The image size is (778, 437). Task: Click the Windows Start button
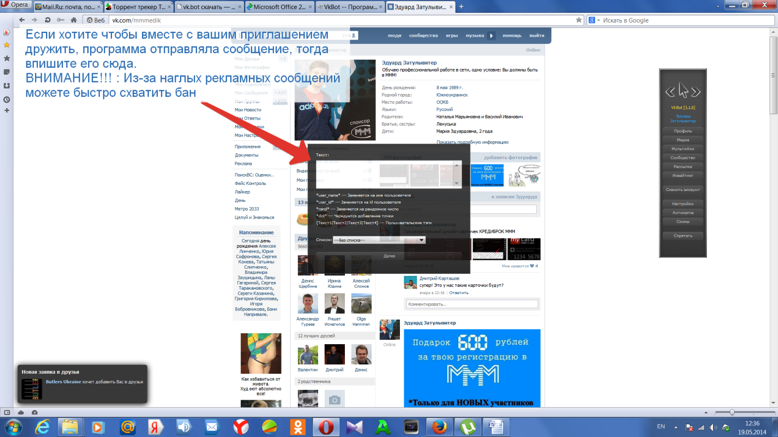(x=13, y=427)
